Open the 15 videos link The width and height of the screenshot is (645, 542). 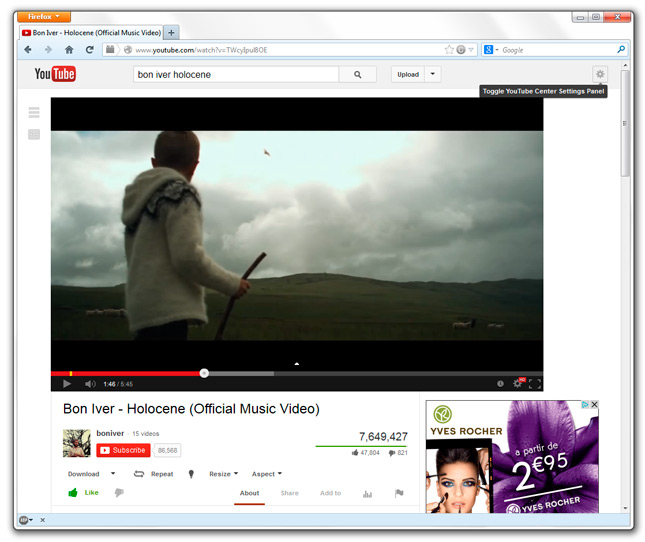(x=145, y=433)
